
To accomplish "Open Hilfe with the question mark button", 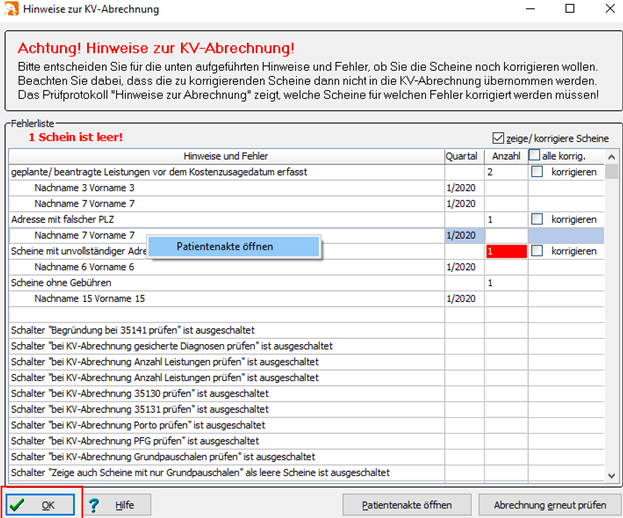I will pyautogui.click(x=117, y=505).
